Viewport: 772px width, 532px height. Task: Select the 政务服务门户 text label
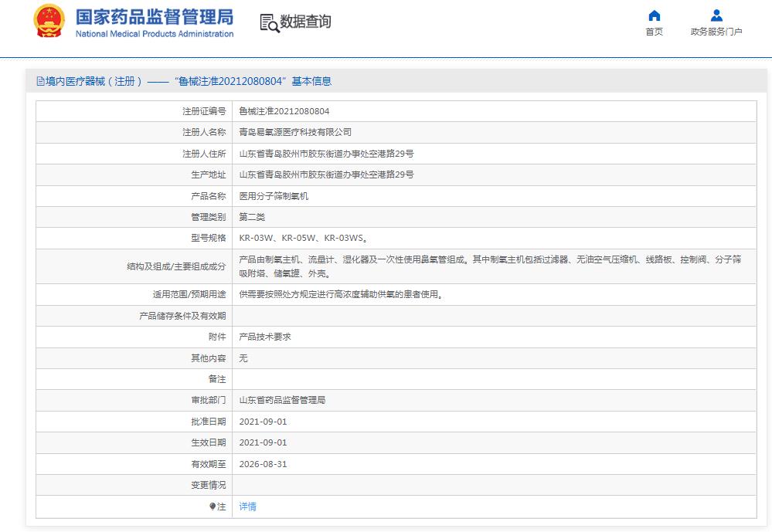[x=716, y=32]
